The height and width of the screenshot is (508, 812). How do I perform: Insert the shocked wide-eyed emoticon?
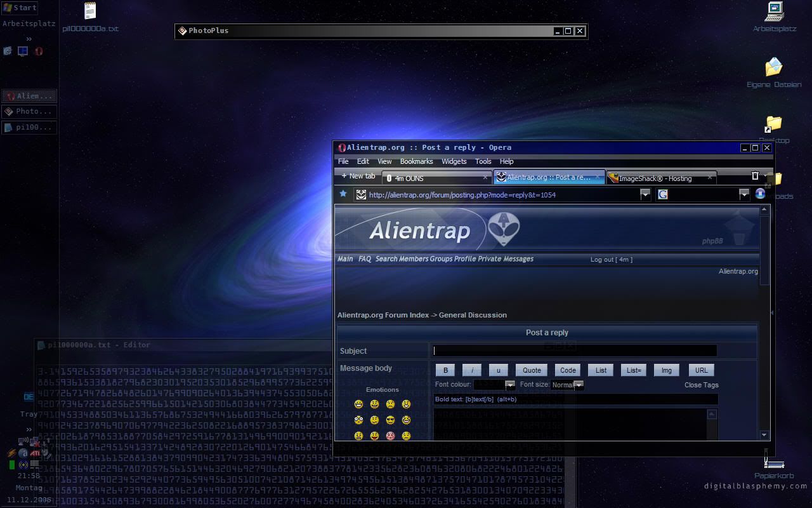coord(359,420)
